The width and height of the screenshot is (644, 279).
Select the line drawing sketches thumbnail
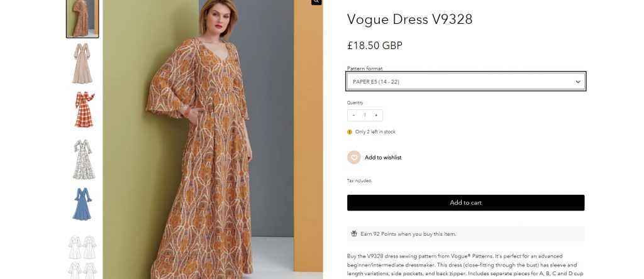[x=82, y=256]
